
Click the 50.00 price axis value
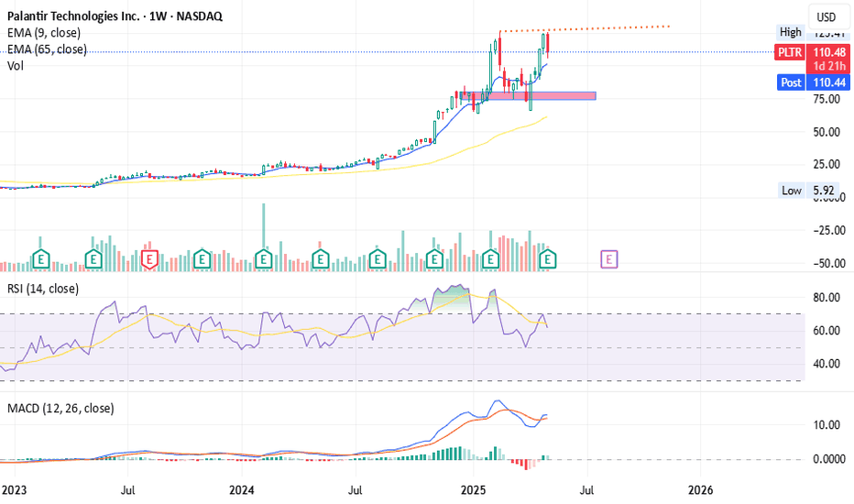827,132
